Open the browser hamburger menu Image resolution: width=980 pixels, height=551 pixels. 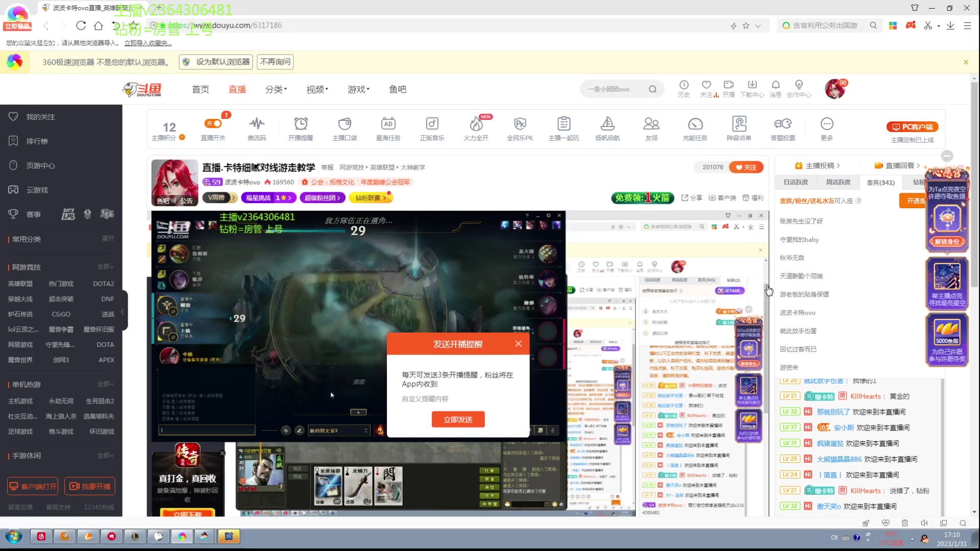[967, 26]
